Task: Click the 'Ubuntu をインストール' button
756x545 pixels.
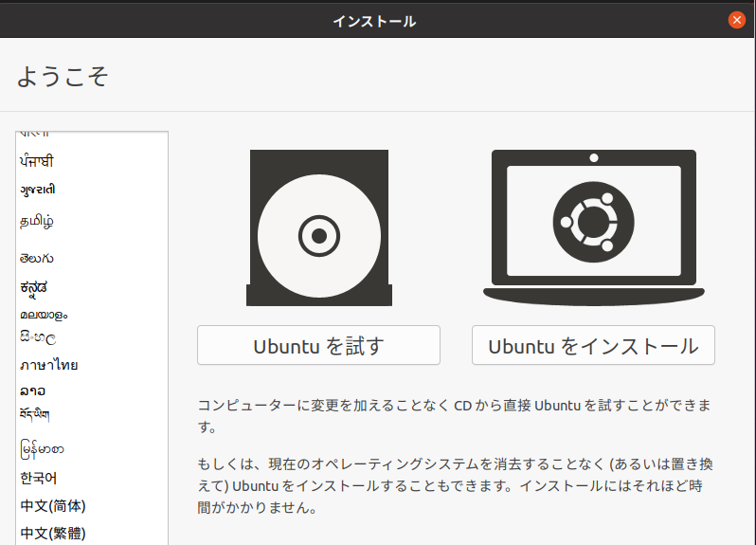Action: [593, 345]
